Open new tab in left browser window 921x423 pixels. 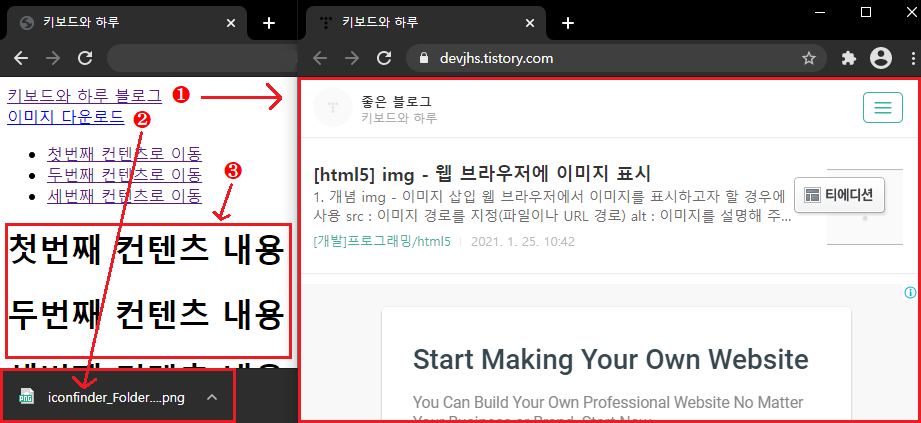pyautogui.click(x=268, y=23)
